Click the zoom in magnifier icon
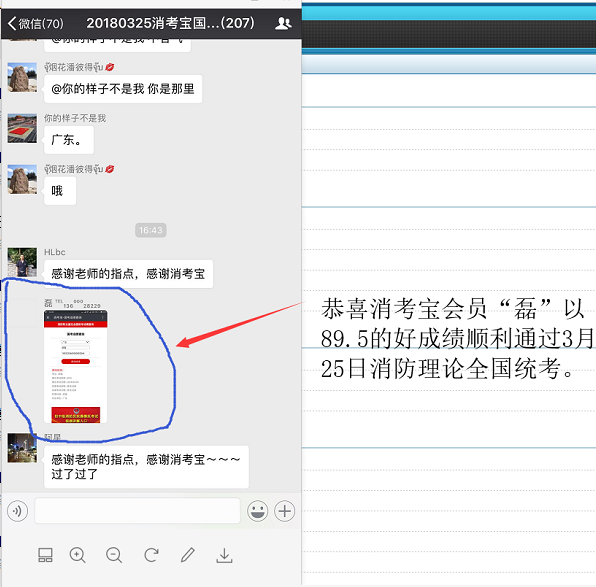The width and height of the screenshot is (596, 587). [78, 555]
